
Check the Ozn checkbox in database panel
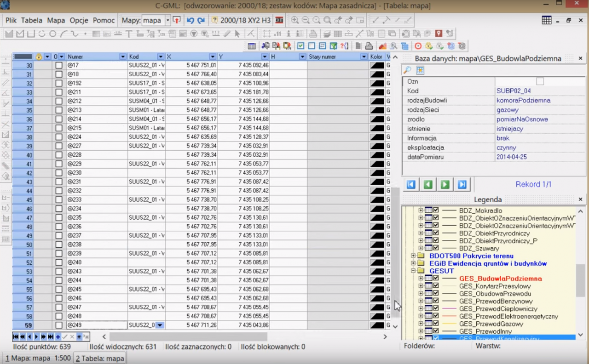540,81
